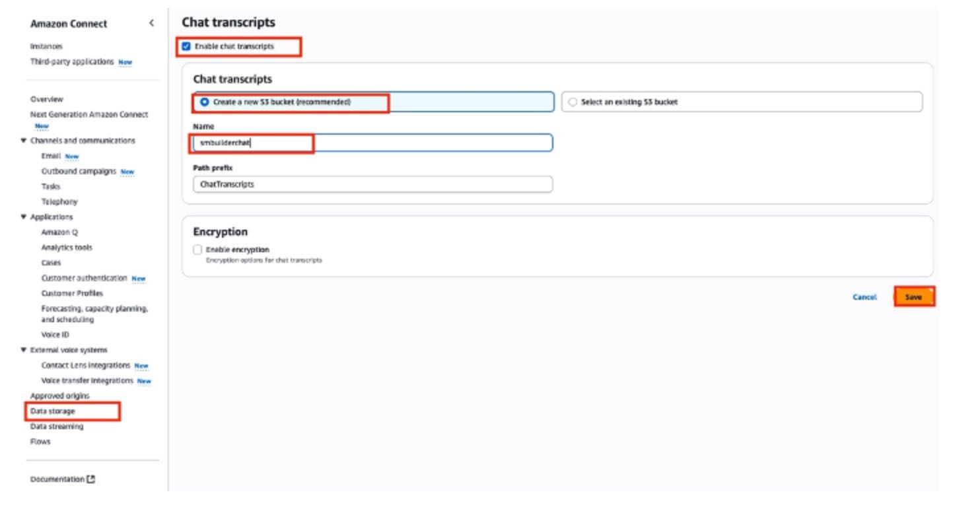The width and height of the screenshot is (980, 519).
Task: Select Create a new S3 bucket option
Action: [205, 102]
